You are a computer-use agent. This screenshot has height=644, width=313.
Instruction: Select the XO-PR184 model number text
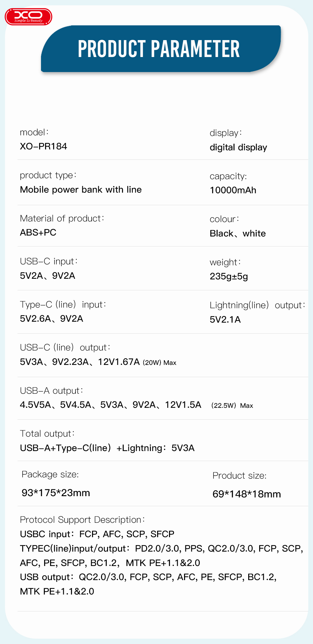[44, 147]
